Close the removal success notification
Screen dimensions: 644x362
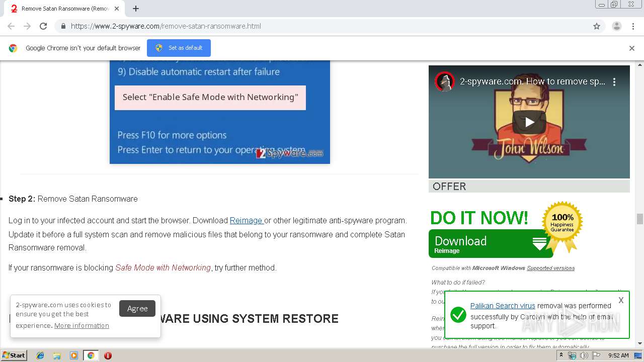tap(621, 300)
